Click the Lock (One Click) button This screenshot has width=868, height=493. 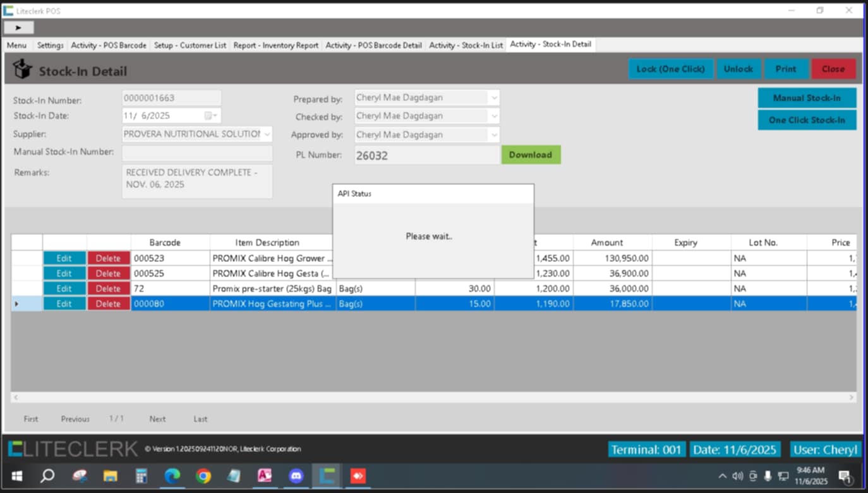tap(670, 69)
